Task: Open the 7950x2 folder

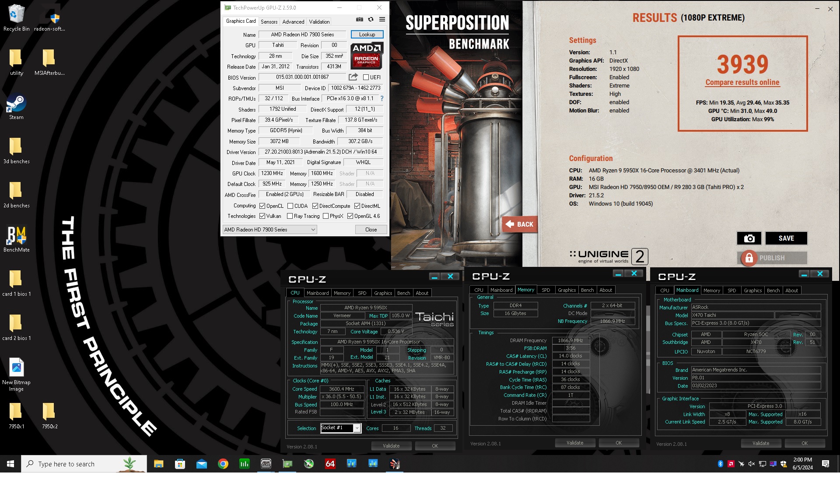Action: [49, 415]
